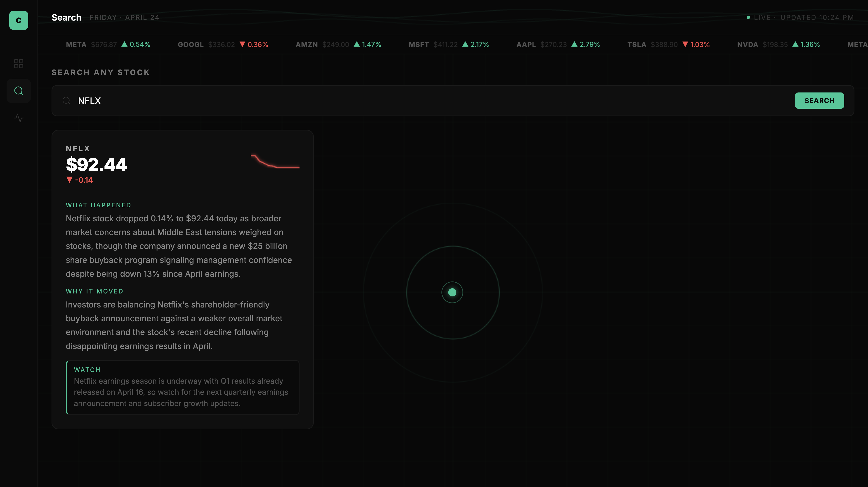Open the dashboard grid view icon
Image resolution: width=868 pixels, height=487 pixels.
coord(19,64)
